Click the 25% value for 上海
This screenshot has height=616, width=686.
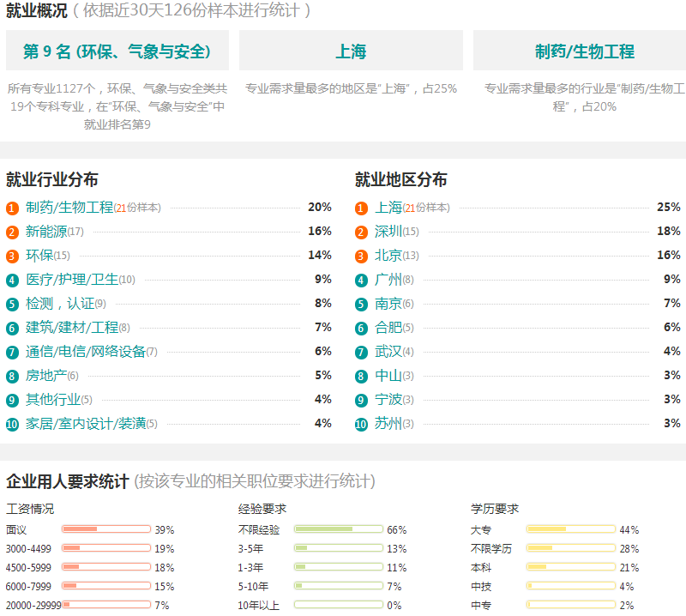tap(669, 207)
